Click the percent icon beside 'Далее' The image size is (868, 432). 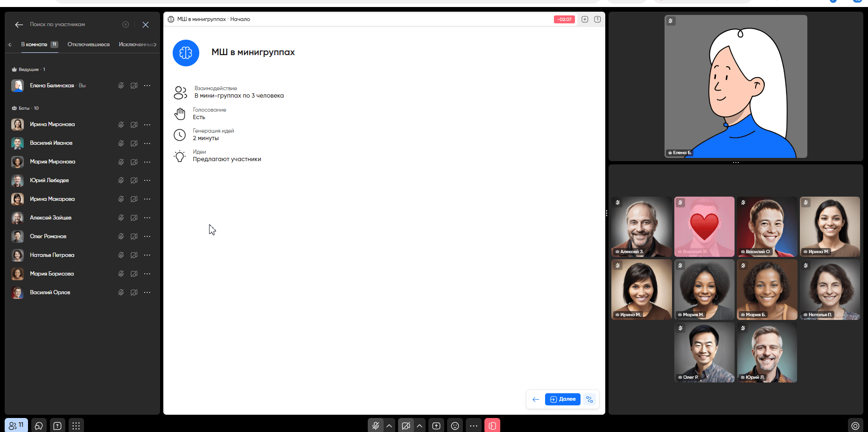tap(589, 399)
